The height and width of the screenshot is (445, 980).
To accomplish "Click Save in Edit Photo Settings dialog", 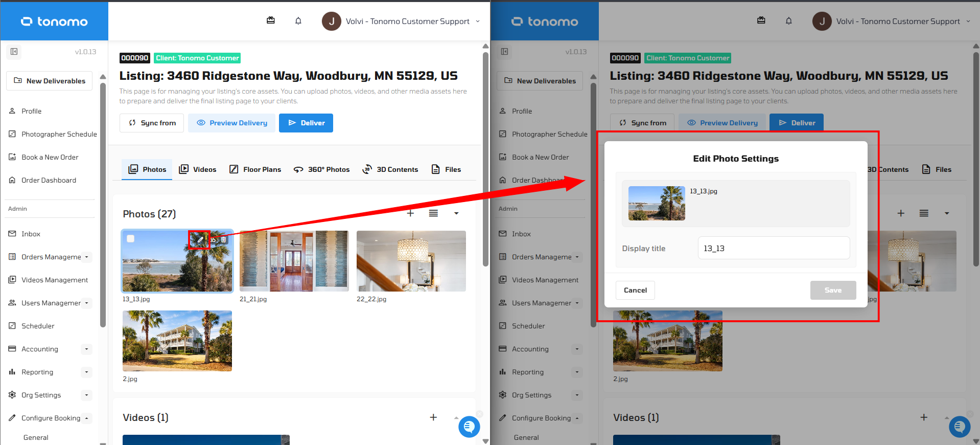I will [x=833, y=290].
